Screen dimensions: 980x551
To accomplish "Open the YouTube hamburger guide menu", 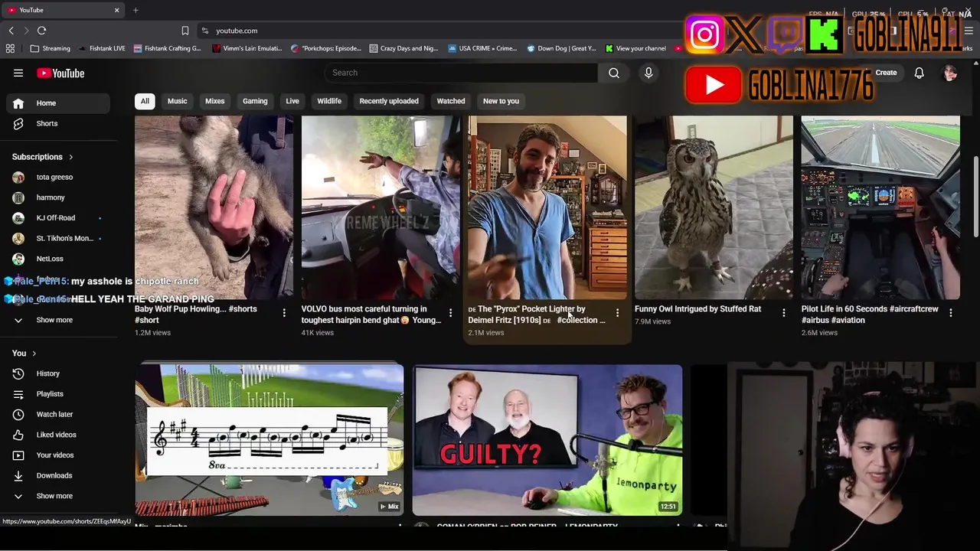I will 18,73.
